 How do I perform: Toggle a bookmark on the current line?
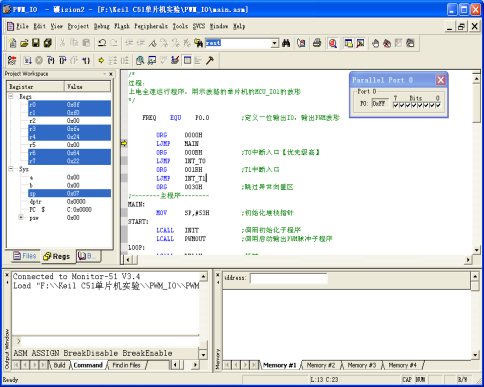tap(153, 43)
